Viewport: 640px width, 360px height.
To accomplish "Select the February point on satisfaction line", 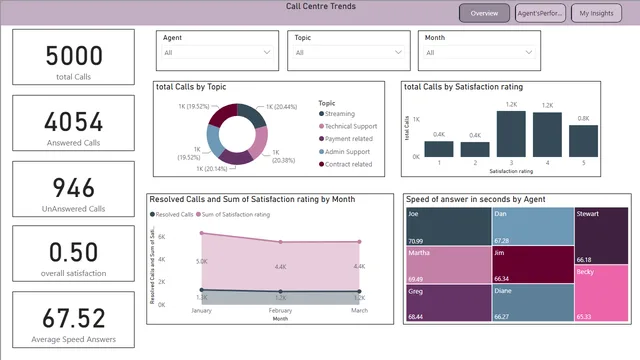I will click(280, 242).
